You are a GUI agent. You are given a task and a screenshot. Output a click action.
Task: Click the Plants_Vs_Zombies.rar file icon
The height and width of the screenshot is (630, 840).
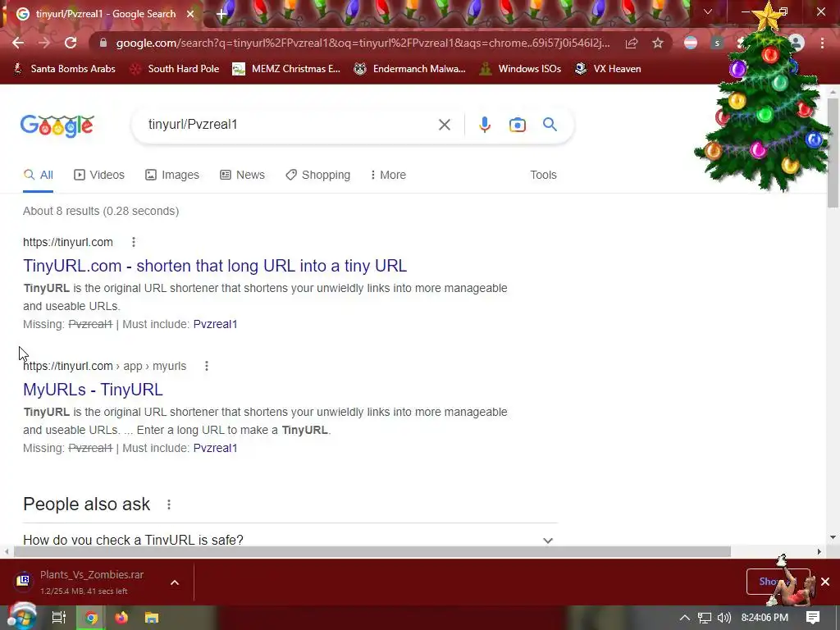click(x=23, y=580)
